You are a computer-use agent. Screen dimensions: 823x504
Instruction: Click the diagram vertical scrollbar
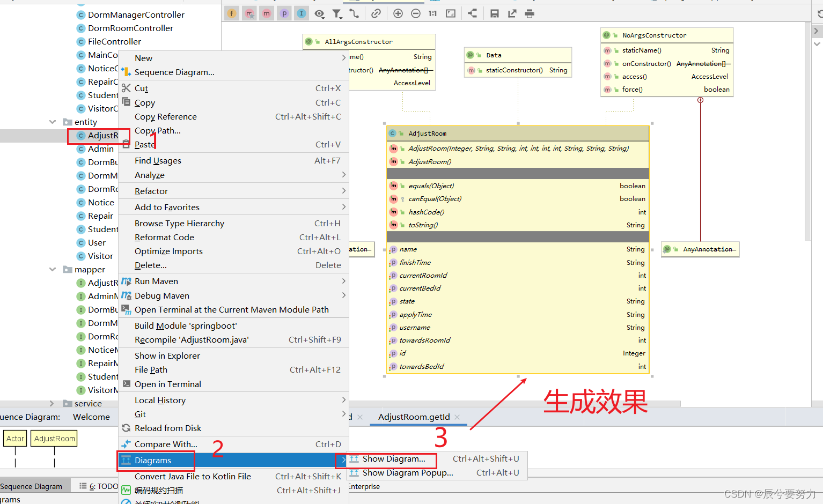pos(808,131)
